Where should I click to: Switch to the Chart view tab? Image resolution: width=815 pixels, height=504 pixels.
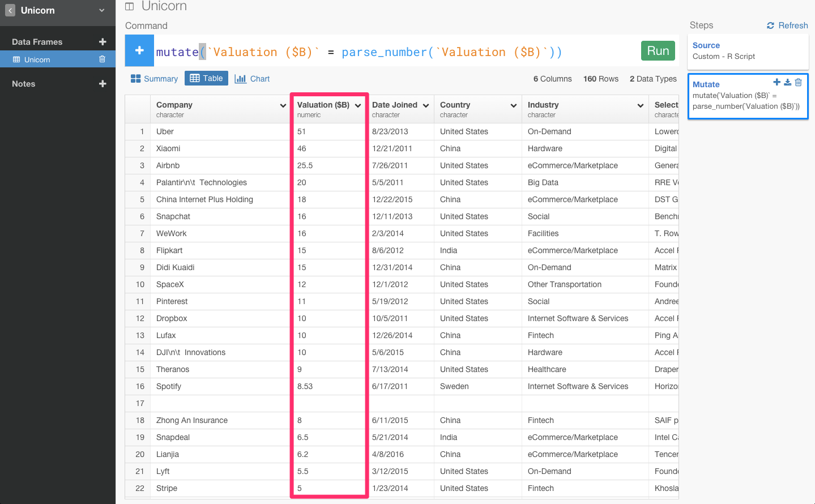pyautogui.click(x=252, y=79)
